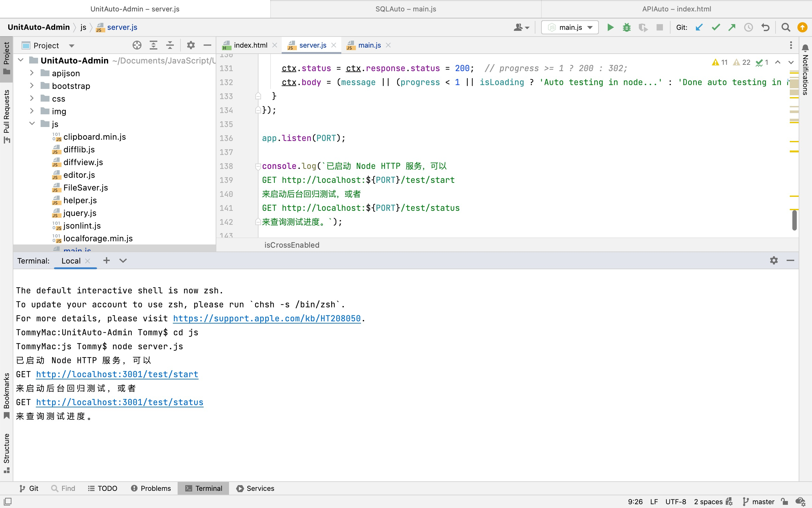Close the server.js editor tab
This screenshot has width=812, height=508.
point(334,45)
